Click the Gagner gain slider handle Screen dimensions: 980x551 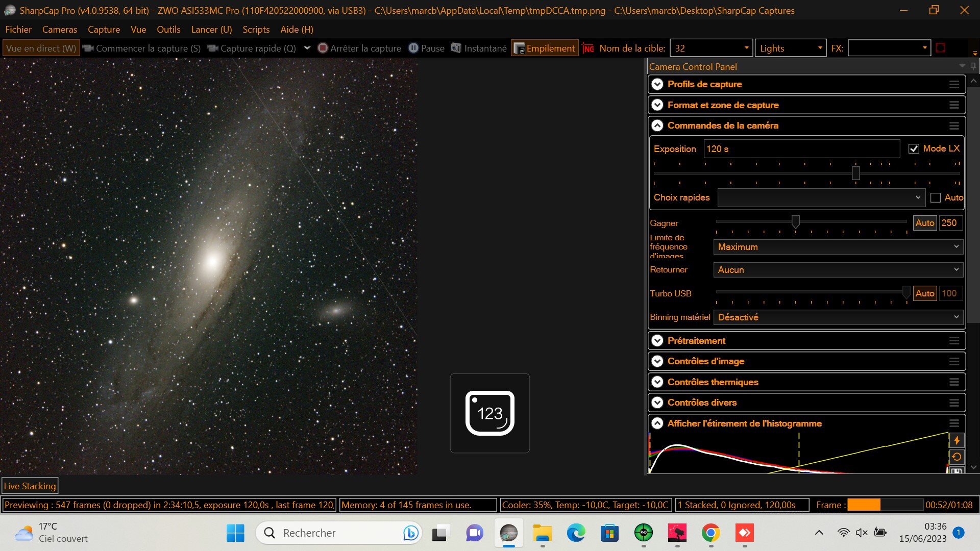pos(795,222)
